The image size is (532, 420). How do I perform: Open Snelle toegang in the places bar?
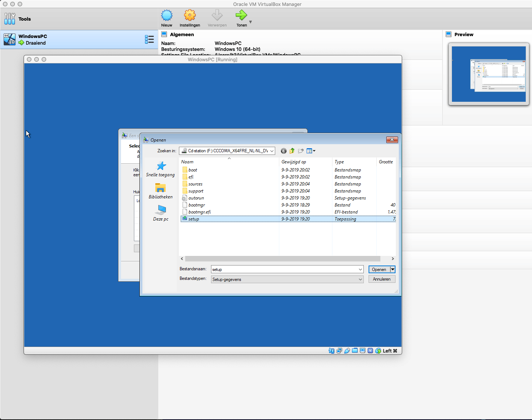(160, 169)
